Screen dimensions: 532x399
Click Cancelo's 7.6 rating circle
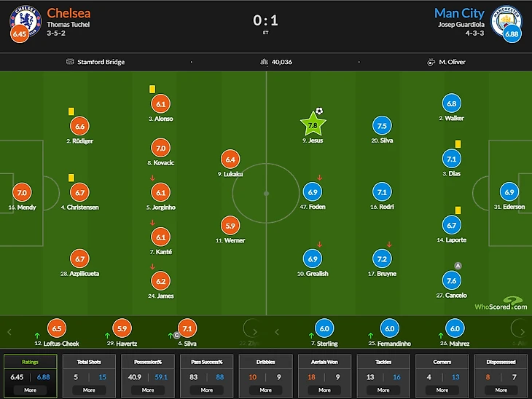point(452,281)
